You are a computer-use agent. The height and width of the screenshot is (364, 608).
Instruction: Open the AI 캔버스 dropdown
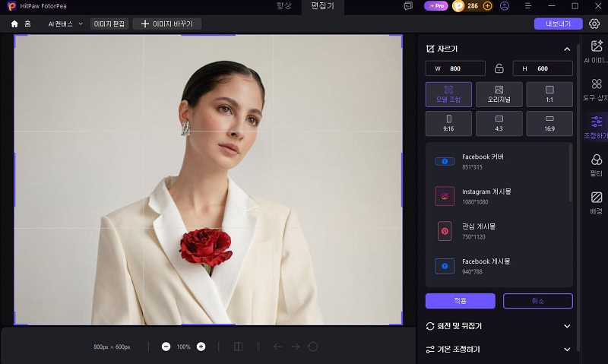point(65,24)
